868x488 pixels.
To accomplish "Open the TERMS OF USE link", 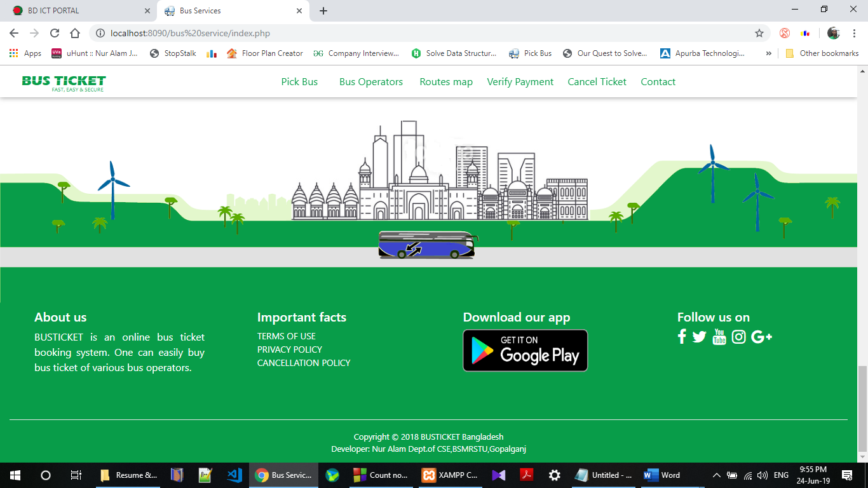I will point(287,336).
